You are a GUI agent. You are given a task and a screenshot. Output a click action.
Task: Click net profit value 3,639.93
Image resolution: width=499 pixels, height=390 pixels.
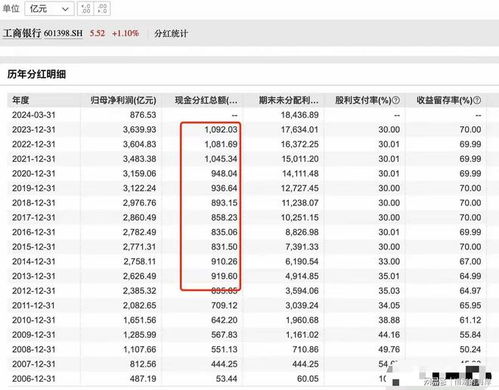[139, 130]
